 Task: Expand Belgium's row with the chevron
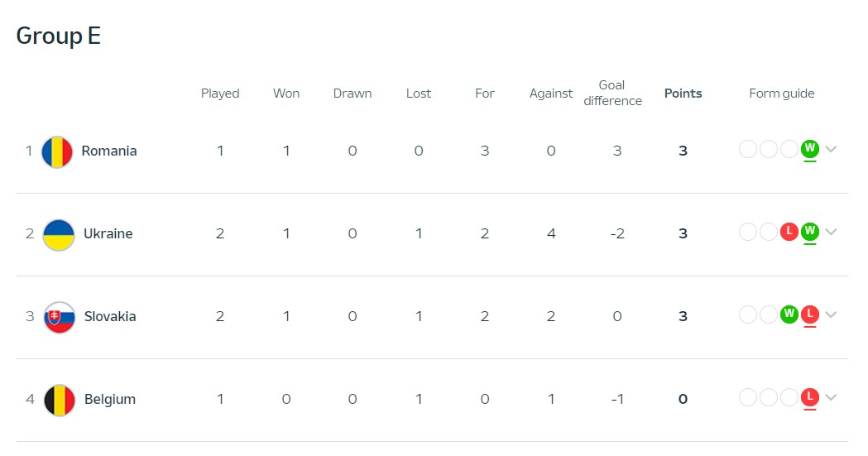tap(831, 397)
